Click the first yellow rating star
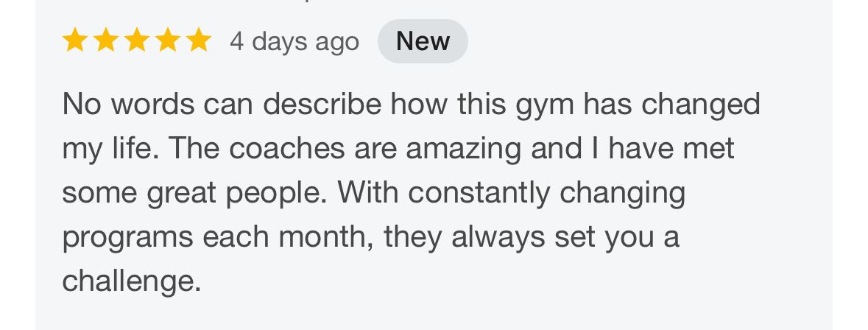Screen dimensions: 868x330 click(x=75, y=41)
